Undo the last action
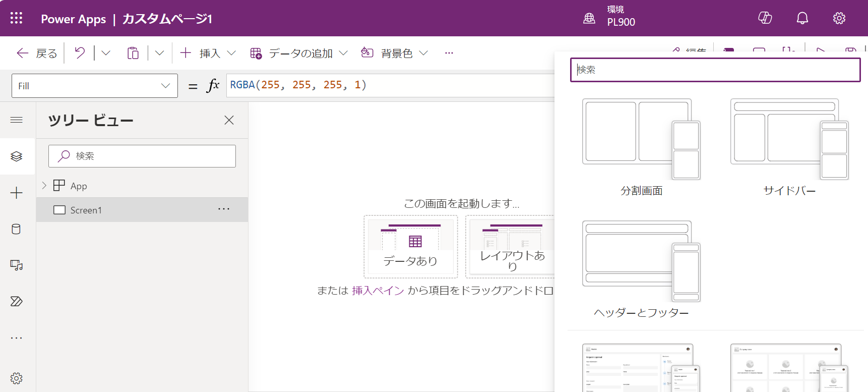The height and width of the screenshot is (392, 868). (x=80, y=52)
